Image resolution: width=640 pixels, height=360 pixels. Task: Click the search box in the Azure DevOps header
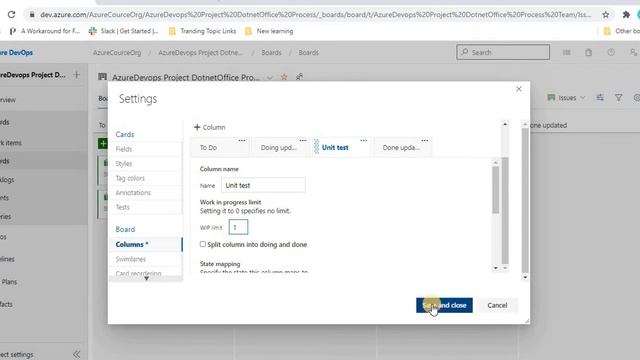503,52
